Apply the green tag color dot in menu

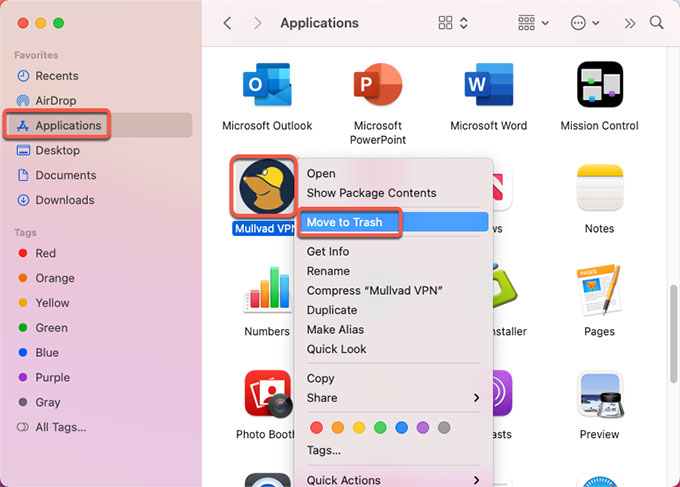[x=380, y=428]
